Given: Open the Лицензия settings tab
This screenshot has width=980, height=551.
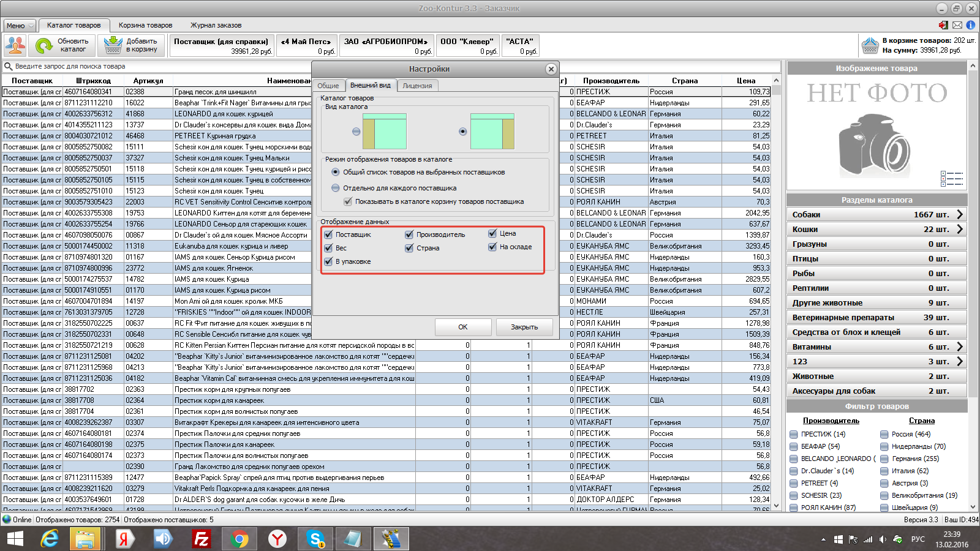Looking at the screenshot, I should point(417,86).
